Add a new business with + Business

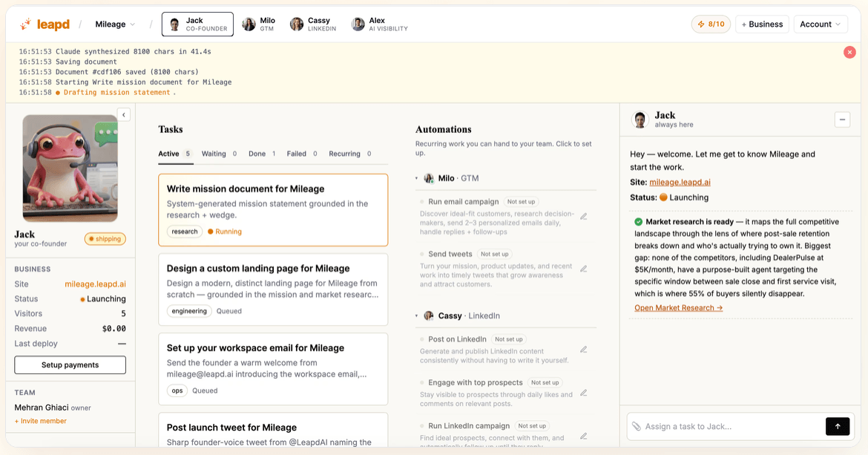[762, 24]
